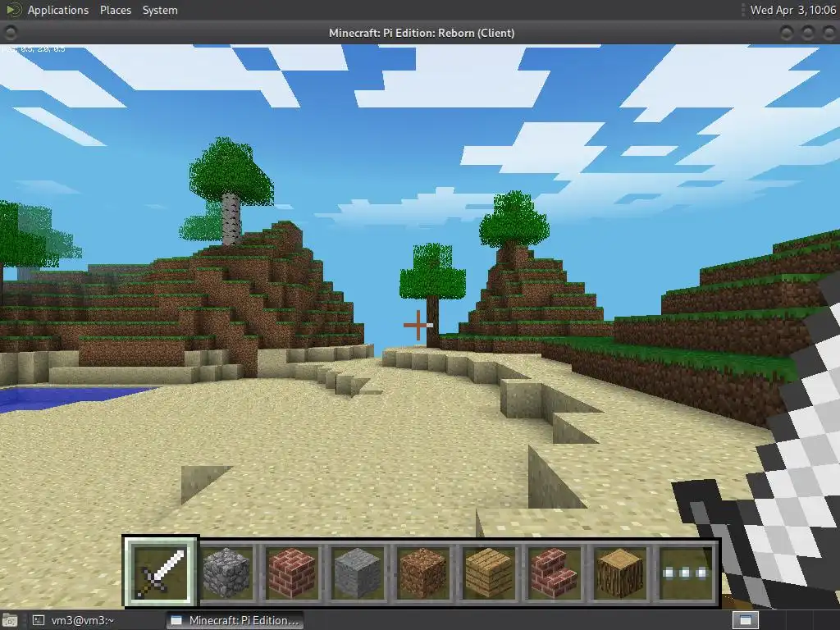The height and width of the screenshot is (630, 840).
Task: Click the show desktop icon in bottom panel
Action: [9, 620]
